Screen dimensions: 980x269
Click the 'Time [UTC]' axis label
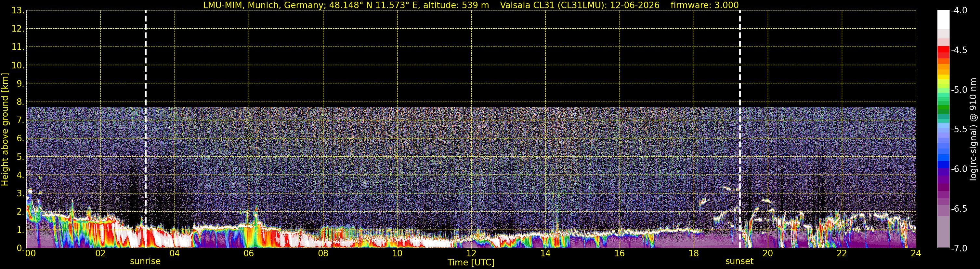click(471, 262)
